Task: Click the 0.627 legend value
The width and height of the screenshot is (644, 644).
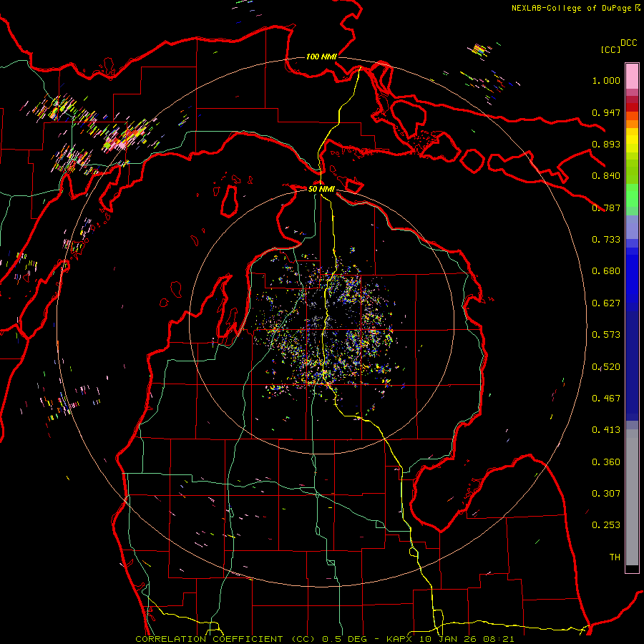Action: (x=606, y=303)
